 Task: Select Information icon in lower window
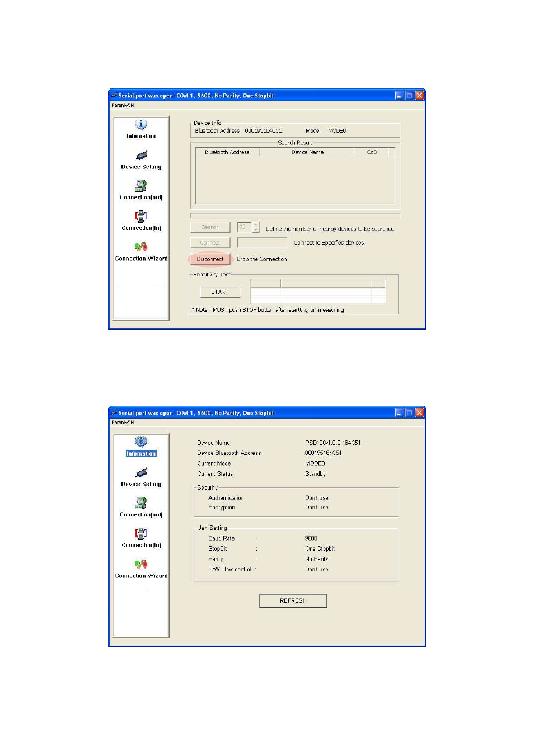[x=141, y=442]
